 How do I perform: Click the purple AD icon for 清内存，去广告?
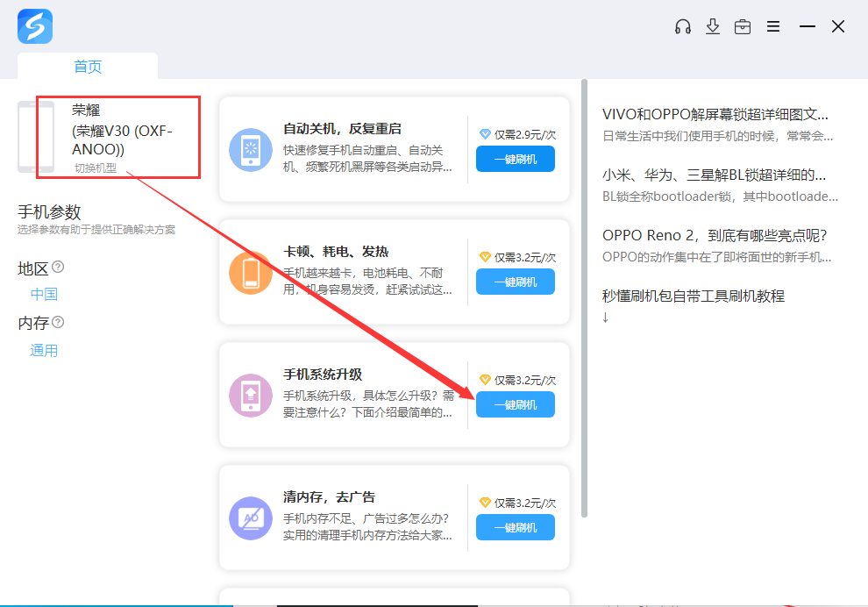click(x=251, y=518)
